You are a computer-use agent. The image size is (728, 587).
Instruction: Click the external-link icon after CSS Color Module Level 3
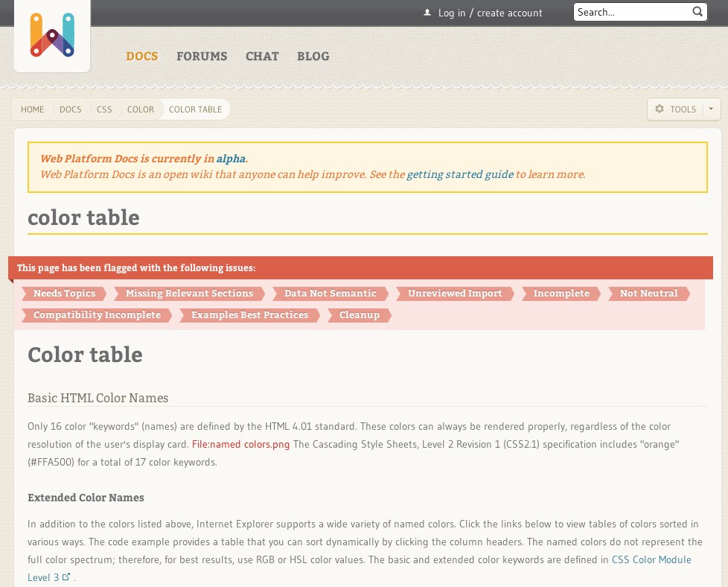(66, 575)
